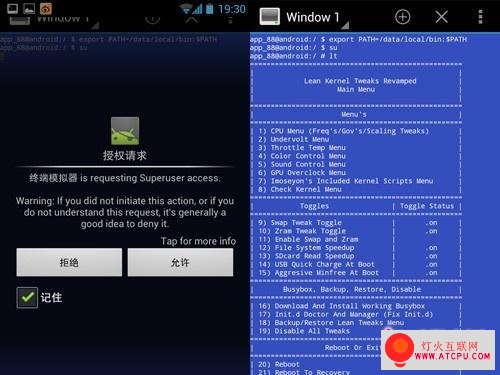
Task: Uncheck the 记住 remember checkbox
Action: (27, 297)
